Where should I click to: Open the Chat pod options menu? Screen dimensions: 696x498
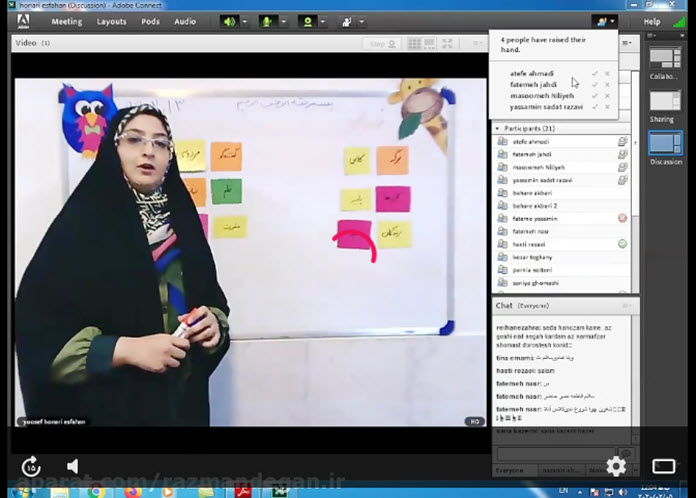coord(626,305)
